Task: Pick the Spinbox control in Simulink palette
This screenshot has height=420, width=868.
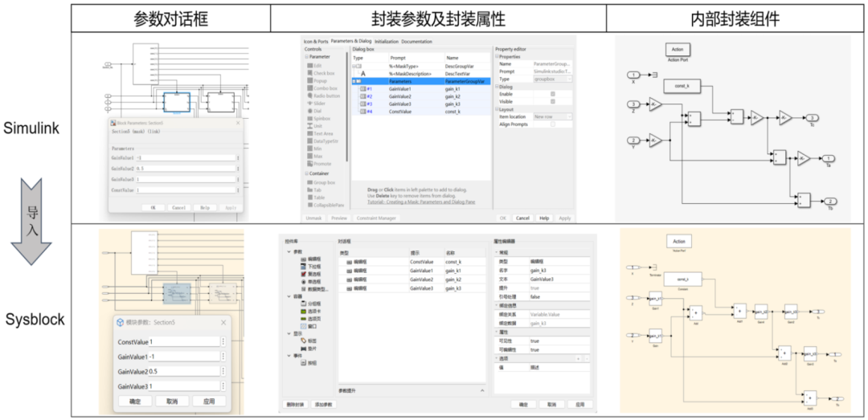Action: coord(321,118)
